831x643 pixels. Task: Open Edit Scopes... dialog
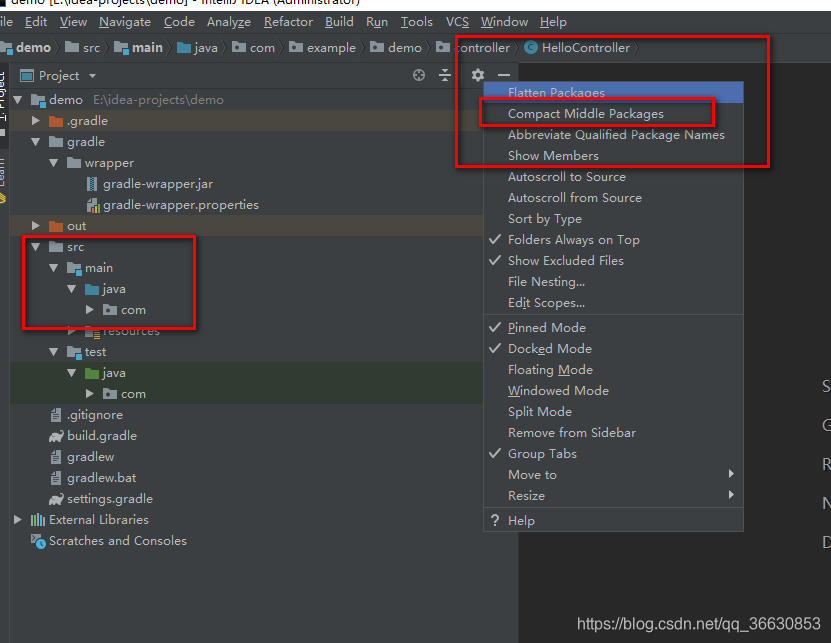(x=614, y=303)
